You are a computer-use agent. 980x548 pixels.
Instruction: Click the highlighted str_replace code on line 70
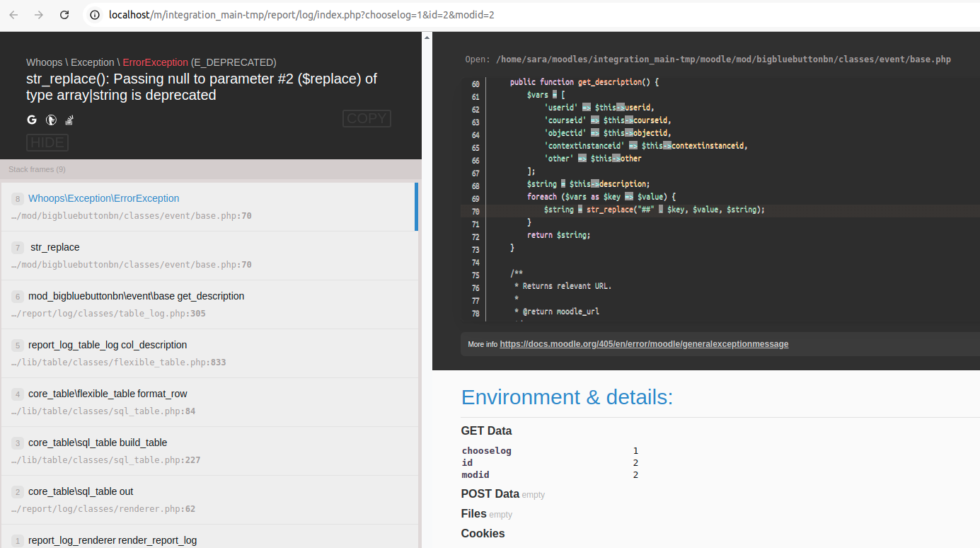(655, 210)
